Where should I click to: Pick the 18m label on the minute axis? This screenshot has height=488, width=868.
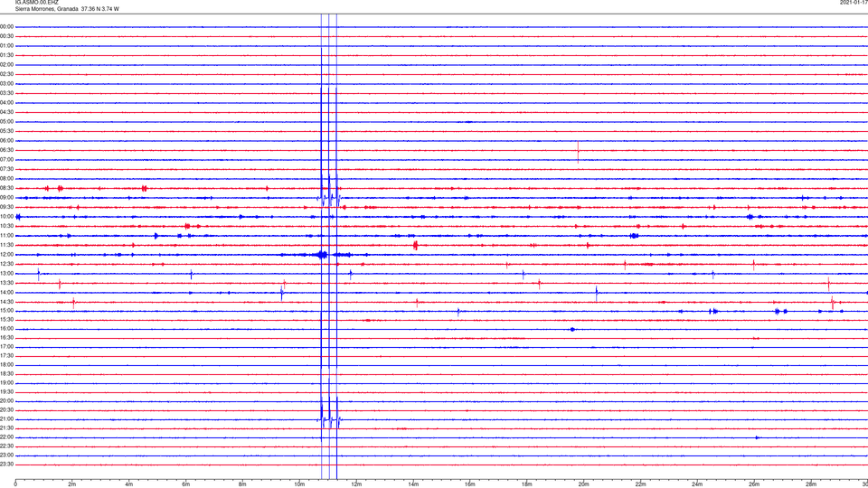526,484
